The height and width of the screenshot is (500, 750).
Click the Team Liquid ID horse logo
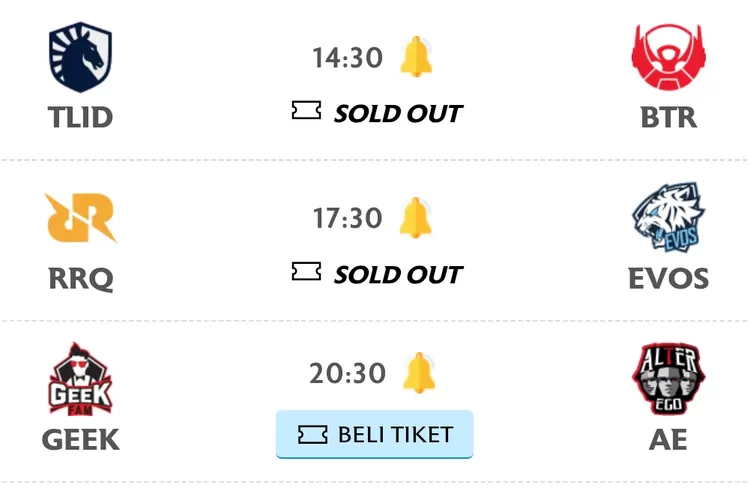(80, 58)
